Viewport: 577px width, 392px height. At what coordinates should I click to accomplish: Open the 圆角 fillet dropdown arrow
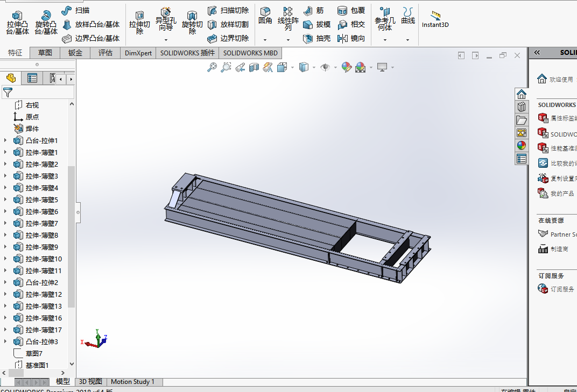265,40
